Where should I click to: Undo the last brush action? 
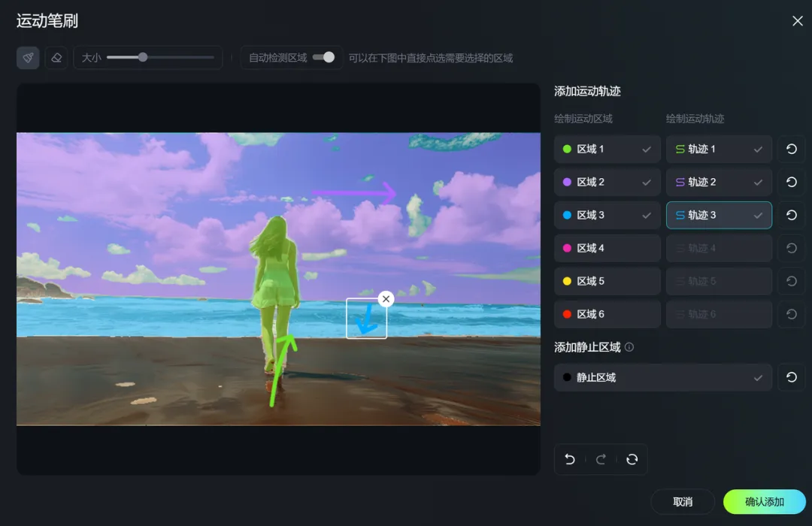click(570, 459)
